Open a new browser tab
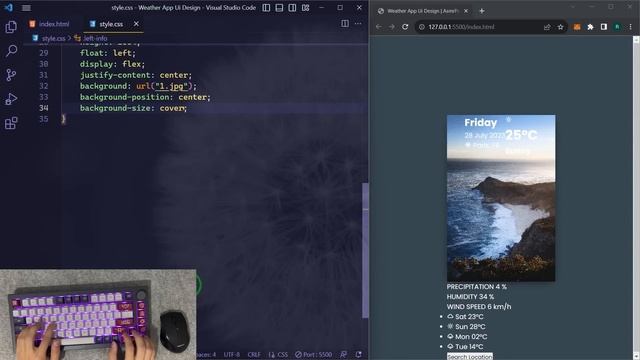640x360 pixels. pos(482,11)
